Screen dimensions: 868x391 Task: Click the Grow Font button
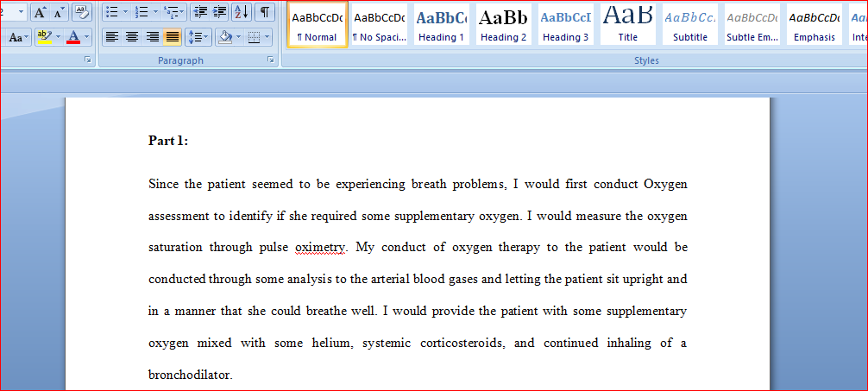click(x=41, y=11)
